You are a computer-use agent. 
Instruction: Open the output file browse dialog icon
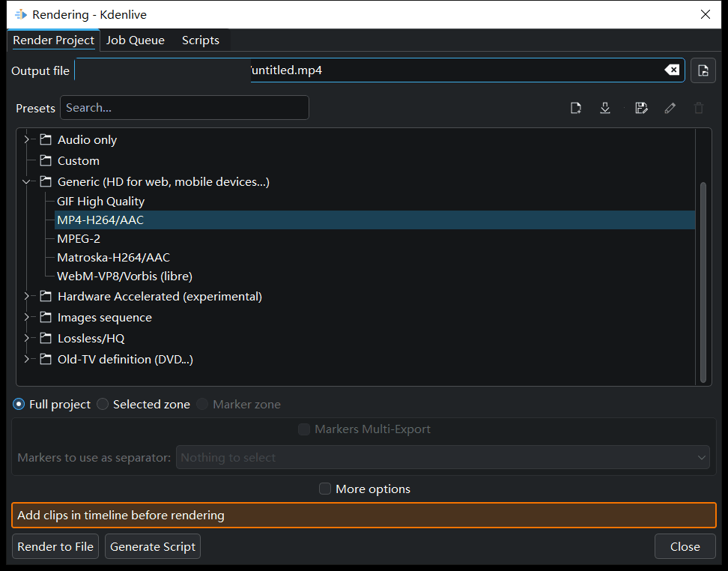pyautogui.click(x=703, y=70)
